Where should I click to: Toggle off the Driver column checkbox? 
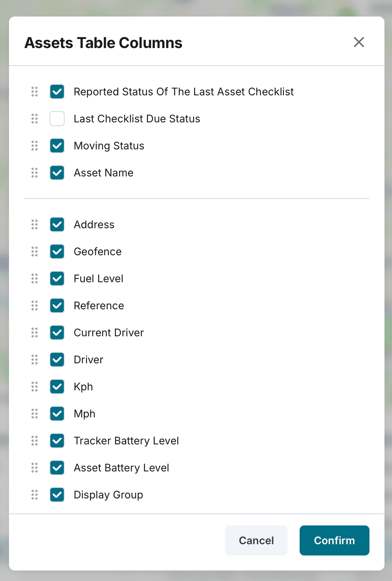point(57,360)
